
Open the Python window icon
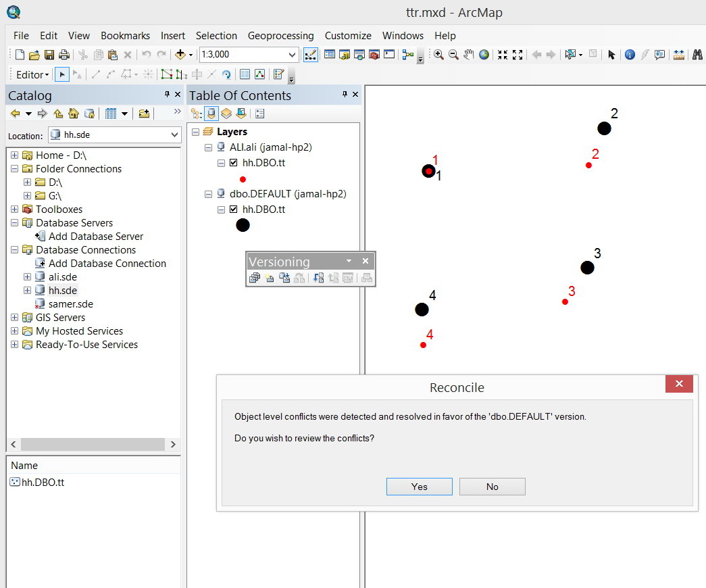(x=389, y=55)
